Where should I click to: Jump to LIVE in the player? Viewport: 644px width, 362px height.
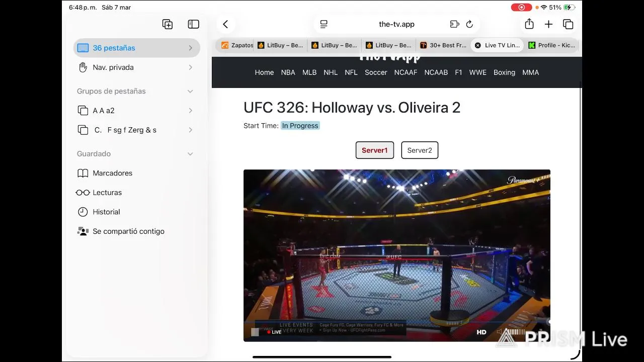tap(275, 332)
